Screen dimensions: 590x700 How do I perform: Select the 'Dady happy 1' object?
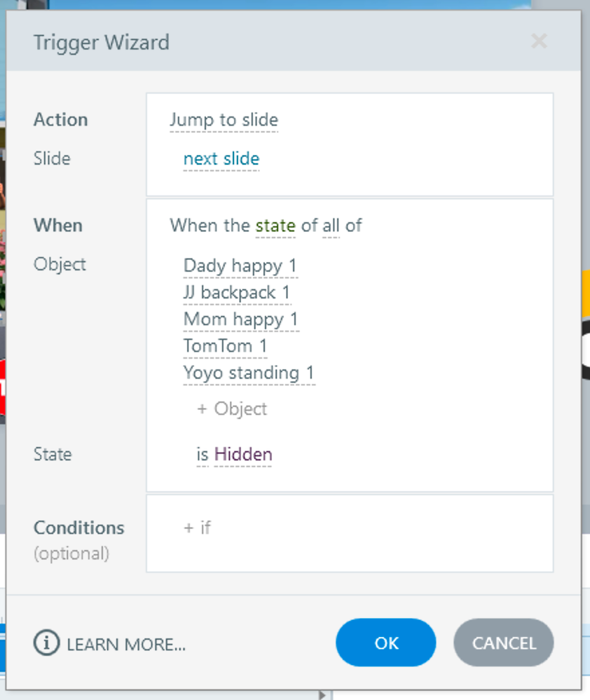[240, 266]
